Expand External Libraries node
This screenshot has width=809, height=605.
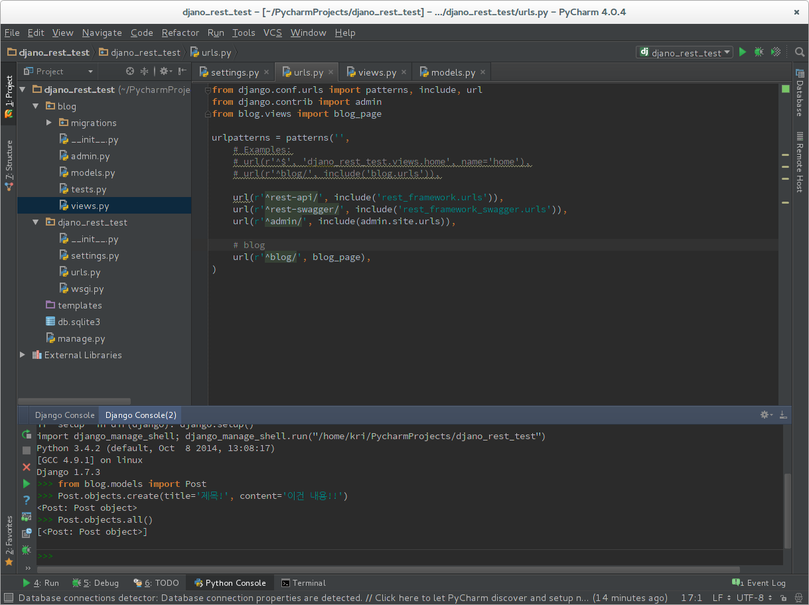pyautogui.click(x=23, y=355)
